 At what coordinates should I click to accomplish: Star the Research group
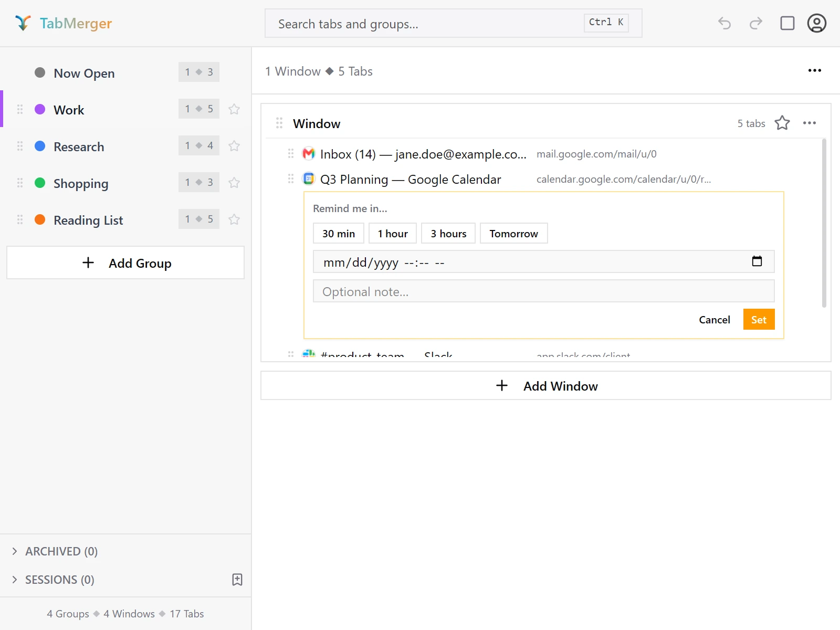tap(234, 146)
